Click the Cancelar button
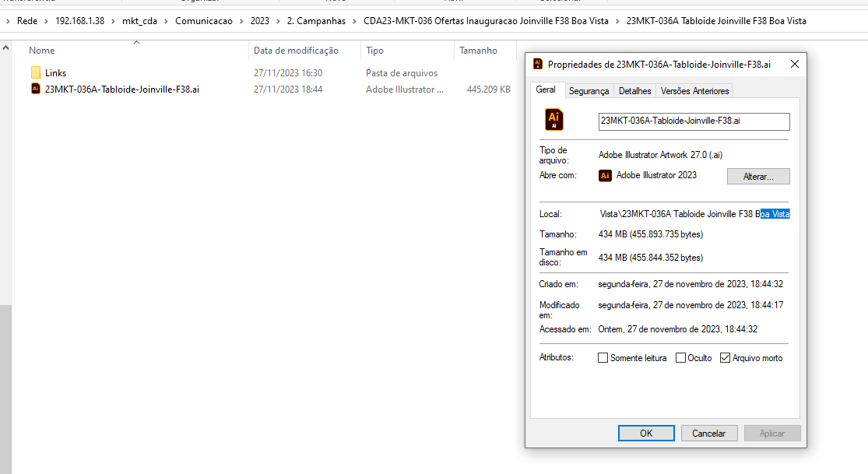The image size is (868, 474). click(x=709, y=433)
